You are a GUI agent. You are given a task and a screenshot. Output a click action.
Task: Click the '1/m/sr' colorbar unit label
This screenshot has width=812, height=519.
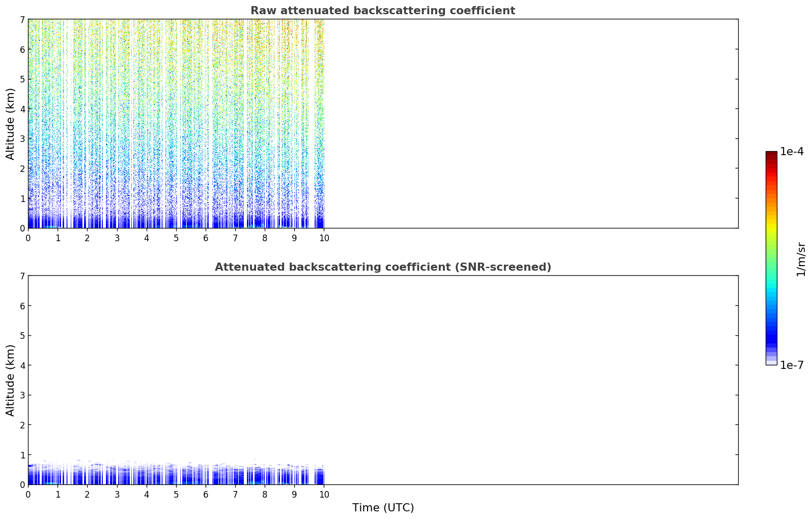801,259
